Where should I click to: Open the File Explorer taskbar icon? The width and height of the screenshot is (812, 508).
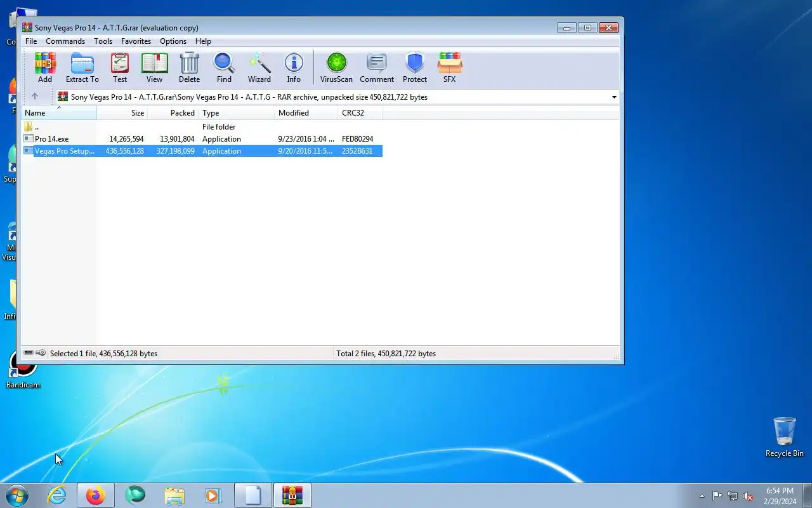pos(174,495)
